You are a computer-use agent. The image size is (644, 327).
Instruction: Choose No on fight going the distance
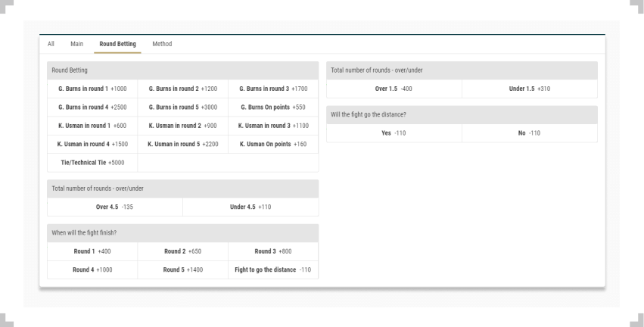click(x=530, y=133)
